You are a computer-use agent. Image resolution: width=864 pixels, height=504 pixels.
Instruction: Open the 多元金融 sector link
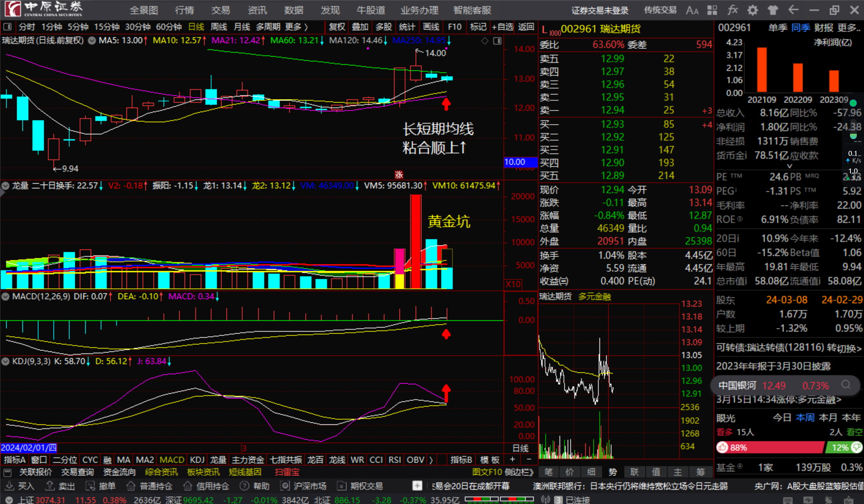point(595,296)
